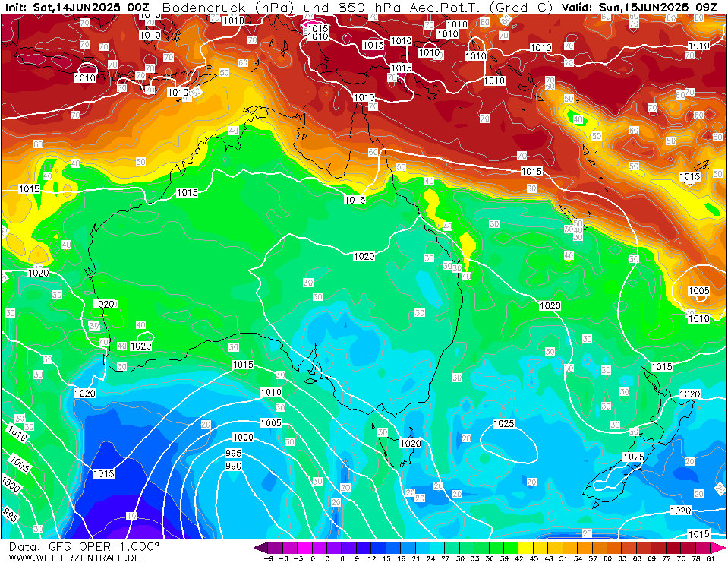Click the legend value -9
Image resolution: width=728 pixels, height=563 pixels.
pyautogui.click(x=269, y=558)
